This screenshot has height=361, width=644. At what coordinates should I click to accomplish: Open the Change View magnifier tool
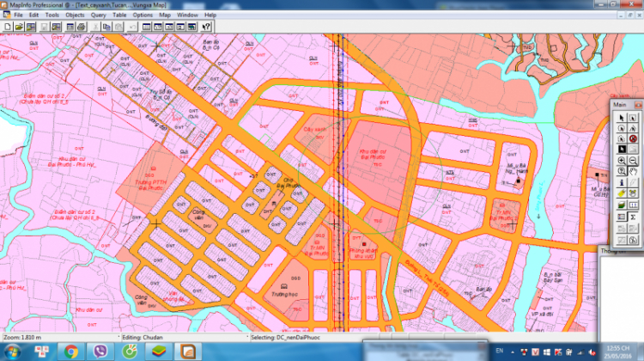tap(622, 171)
